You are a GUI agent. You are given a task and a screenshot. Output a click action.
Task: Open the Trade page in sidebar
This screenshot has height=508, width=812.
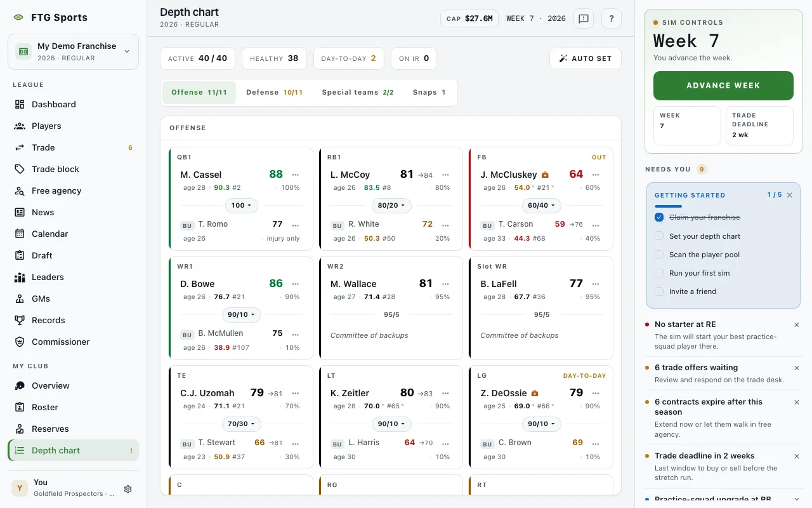click(x=73, y=147)
